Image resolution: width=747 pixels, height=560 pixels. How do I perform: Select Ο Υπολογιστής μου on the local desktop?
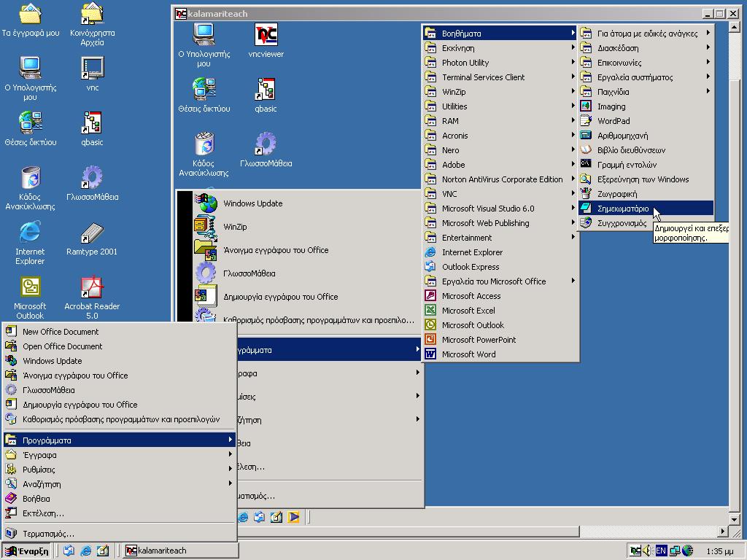point(30,79)
